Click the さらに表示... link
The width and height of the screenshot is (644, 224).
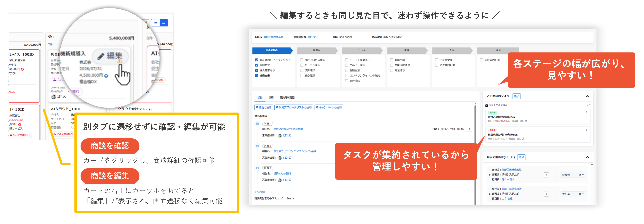[261, 192]
